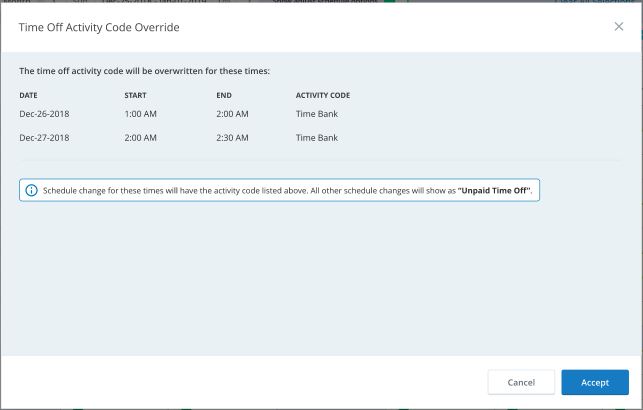Select the Dec-26-2018 date cell
Screen dimensions: 643x410
click(x=45, y=114)
